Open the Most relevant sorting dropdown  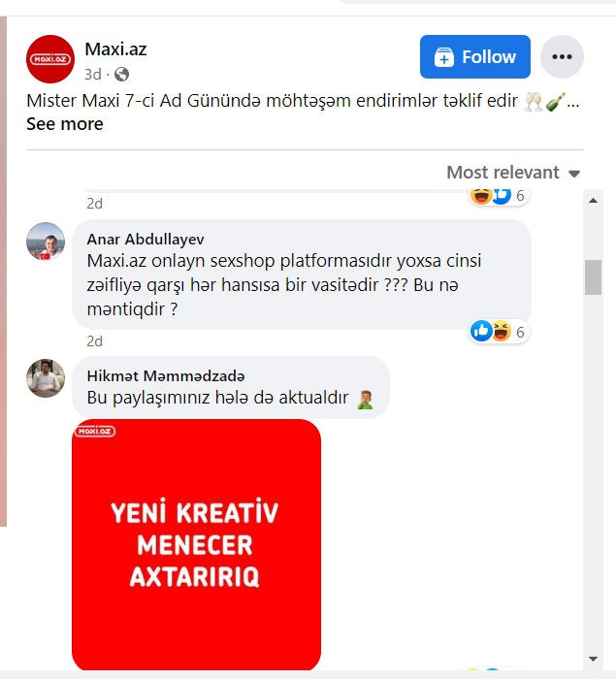tap(513, 173)
